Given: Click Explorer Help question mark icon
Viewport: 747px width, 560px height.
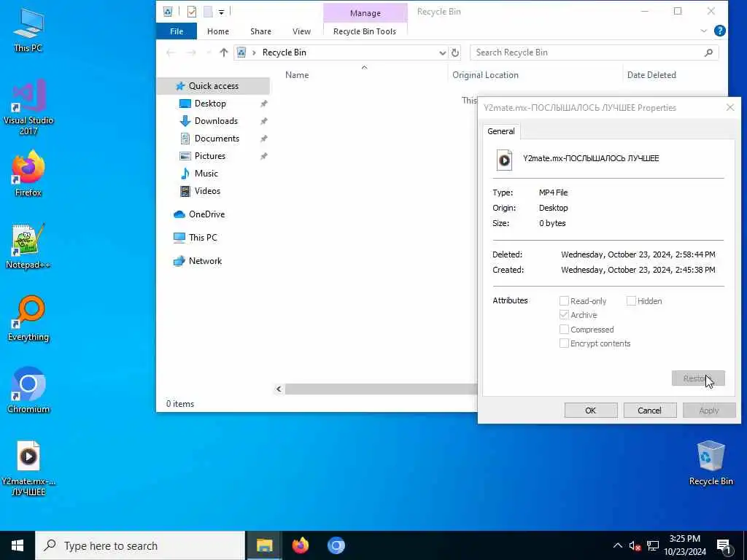Looking at the screenshot, I should [x=720, y=31].
